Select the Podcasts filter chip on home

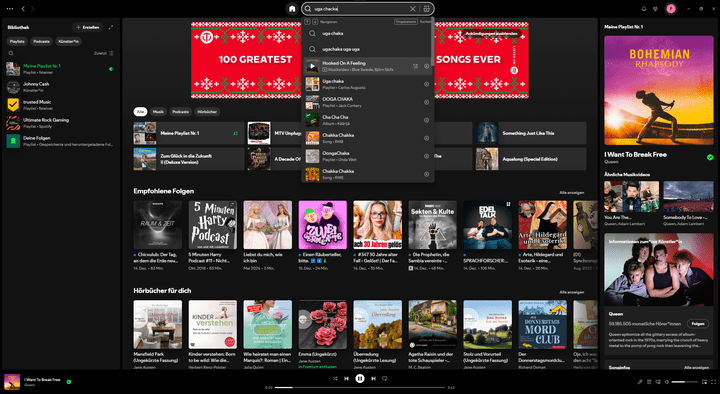click(x=180, y=112)
